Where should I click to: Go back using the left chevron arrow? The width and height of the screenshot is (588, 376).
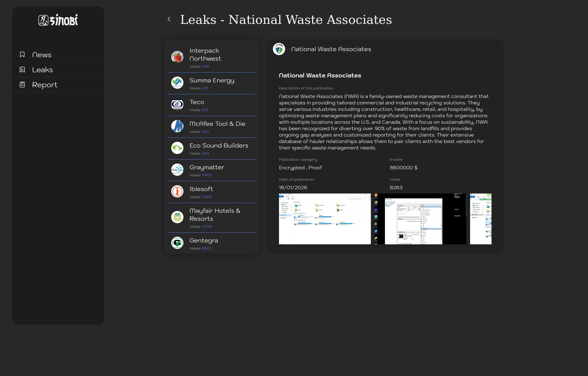click(169, 19)
